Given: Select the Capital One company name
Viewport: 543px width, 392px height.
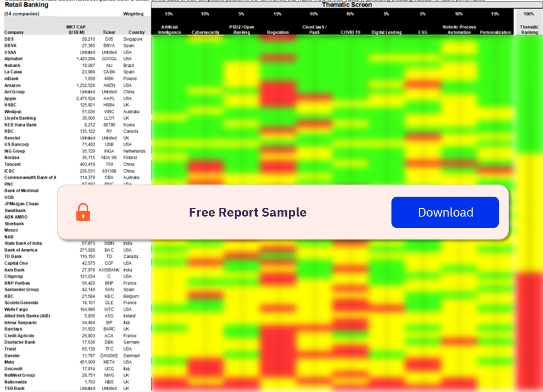Looking at the screenshot, I should [16, 263].
